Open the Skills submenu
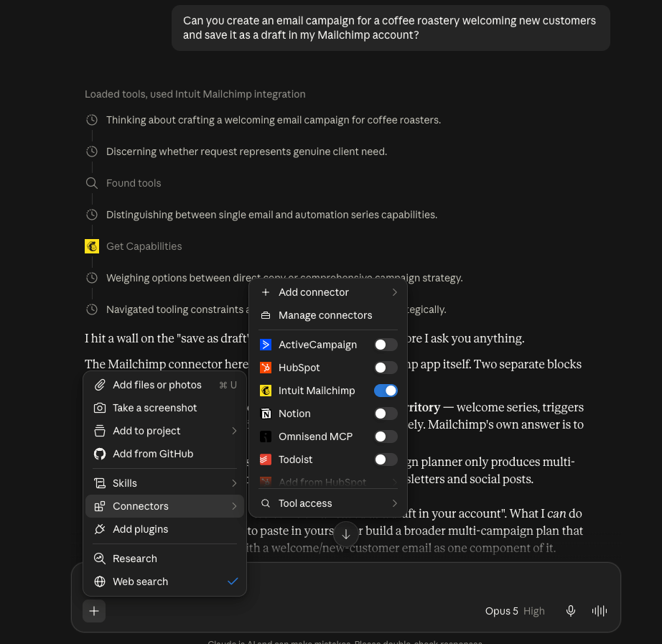The height and width of the screenshot is (644, 662). coord(164,483)
